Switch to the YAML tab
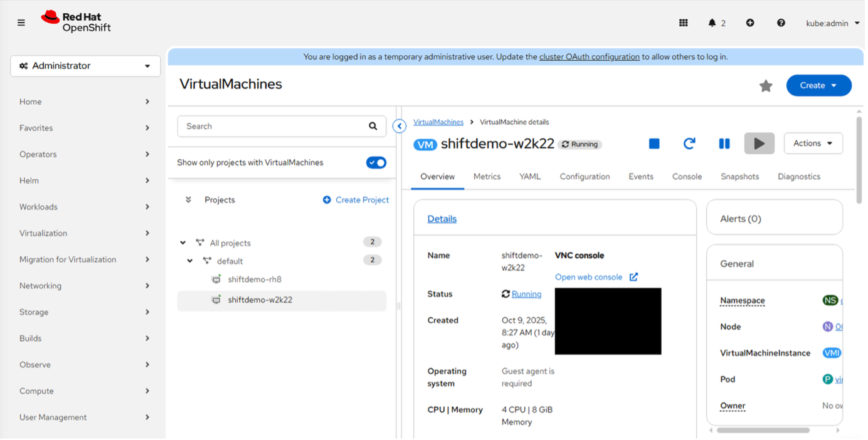 pyautogui.click(x=530, y=177)
